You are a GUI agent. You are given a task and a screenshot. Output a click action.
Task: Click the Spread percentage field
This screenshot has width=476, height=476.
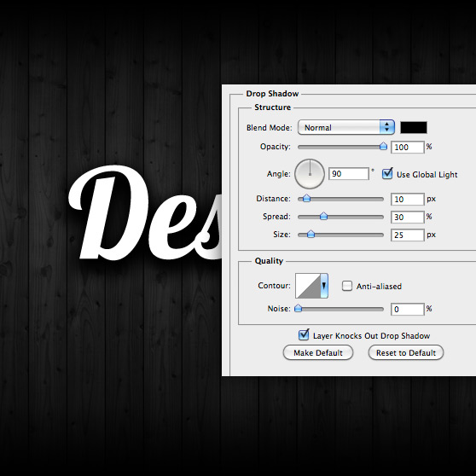(407, 217)
